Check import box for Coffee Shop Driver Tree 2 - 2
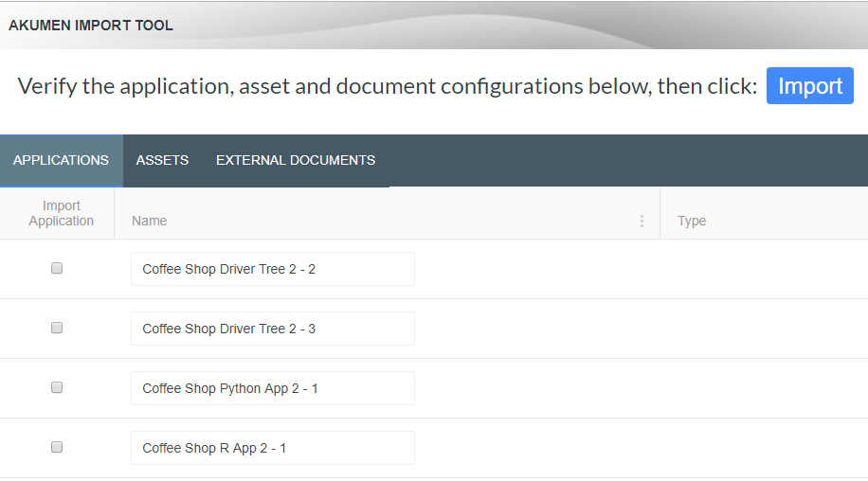 pos(57,269)
